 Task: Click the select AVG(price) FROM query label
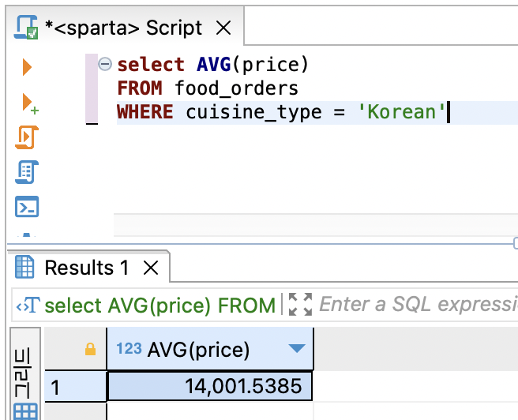click(160, 305)
